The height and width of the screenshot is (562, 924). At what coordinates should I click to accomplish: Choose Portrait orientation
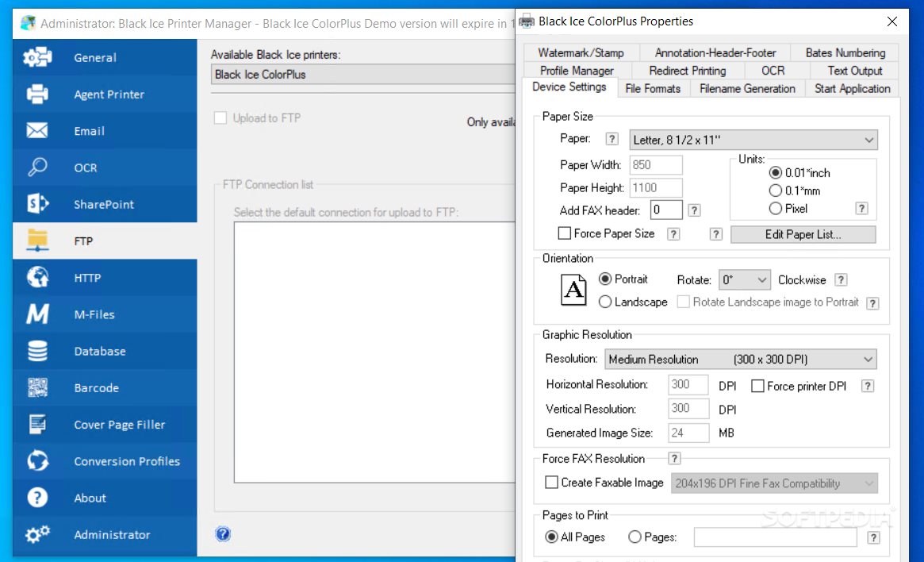[604, 279]
